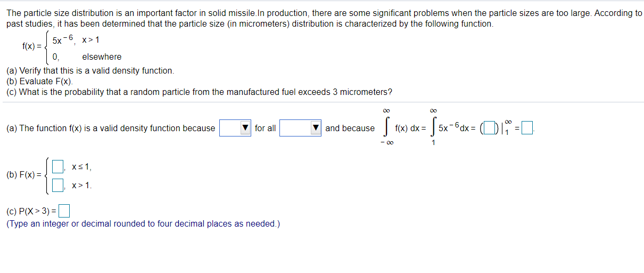The image size is (644, 273).
Task: Select F(x) answer box for x > 1
Action: tap(59, 185)
